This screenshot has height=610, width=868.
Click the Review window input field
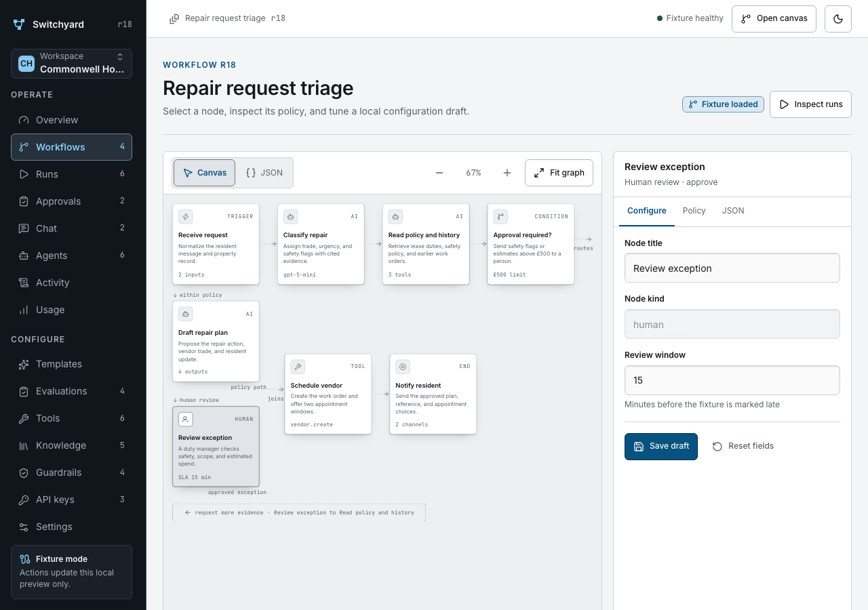(732, 380)
